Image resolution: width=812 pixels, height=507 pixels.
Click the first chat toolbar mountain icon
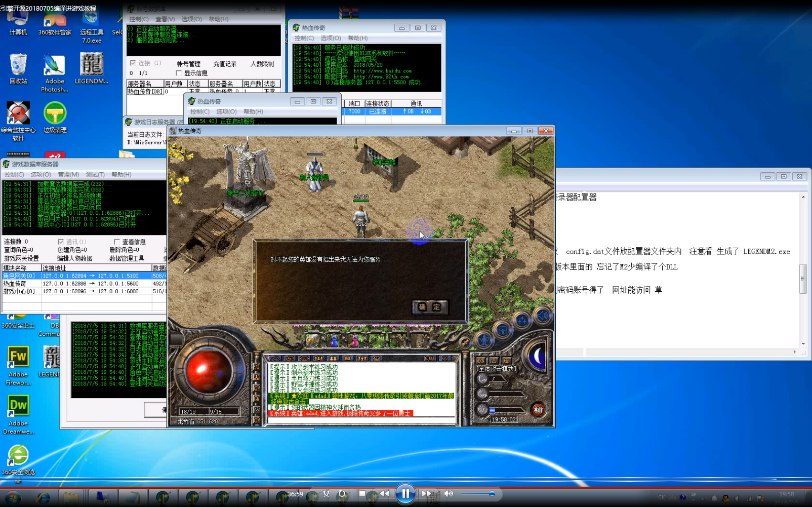(275, 358)
